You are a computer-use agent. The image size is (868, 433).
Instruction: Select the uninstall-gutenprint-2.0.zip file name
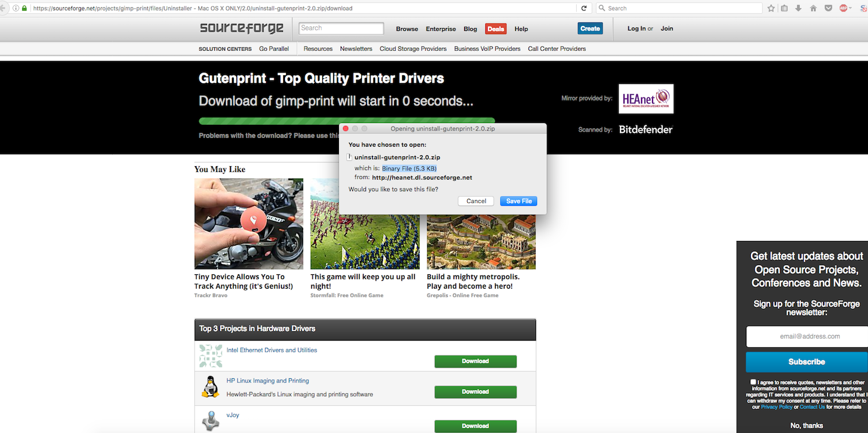[x=398, y=157]
